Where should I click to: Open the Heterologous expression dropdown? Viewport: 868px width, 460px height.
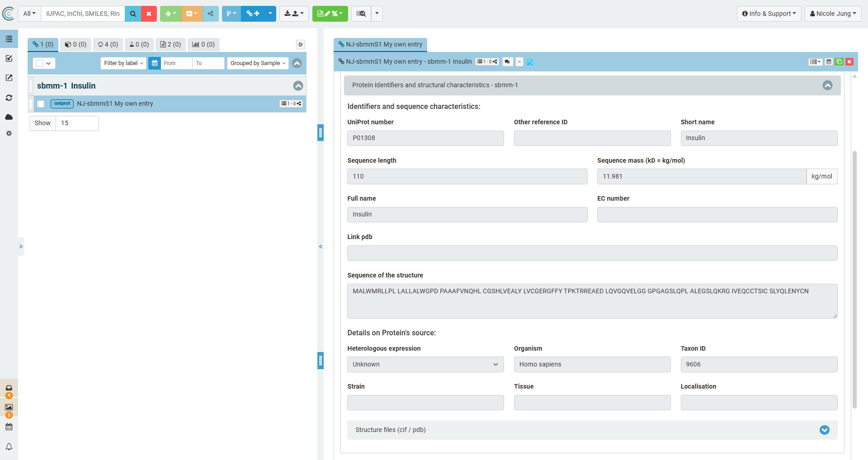[425, 364]
